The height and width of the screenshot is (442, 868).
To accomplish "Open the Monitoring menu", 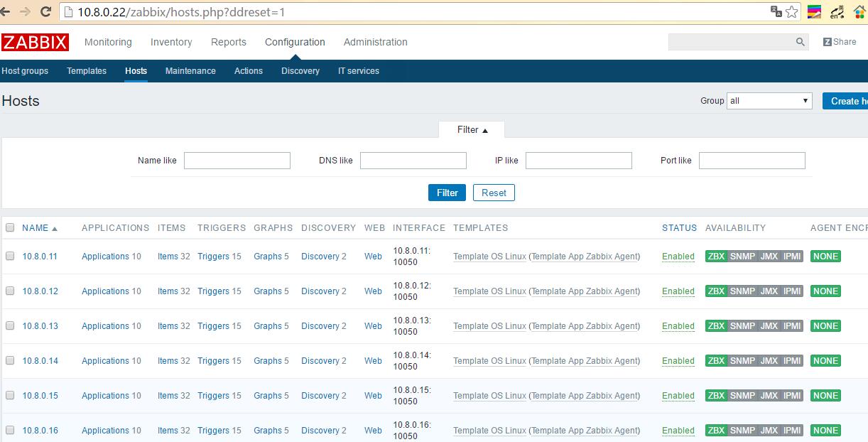I will click(108, 42).
